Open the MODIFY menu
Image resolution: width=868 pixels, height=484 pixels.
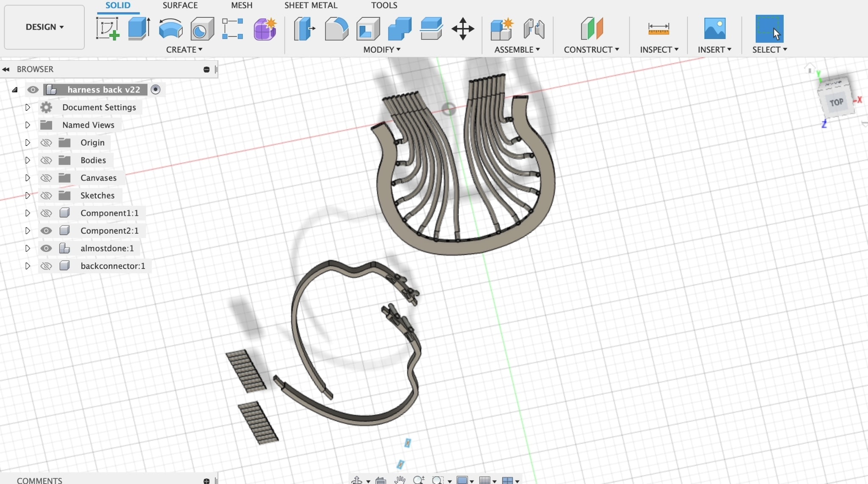pos(382,50)
